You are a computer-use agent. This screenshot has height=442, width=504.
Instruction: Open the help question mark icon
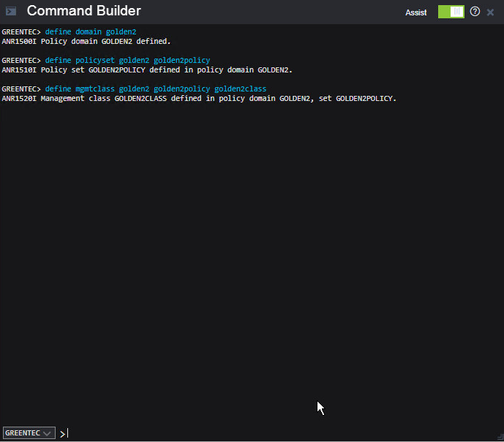pos(475,12)
